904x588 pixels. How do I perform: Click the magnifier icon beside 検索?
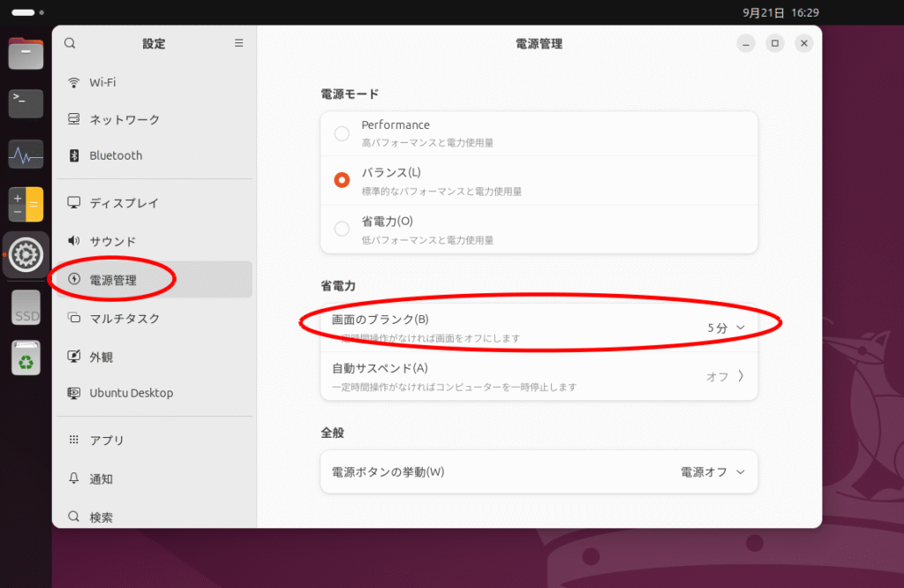74,516
